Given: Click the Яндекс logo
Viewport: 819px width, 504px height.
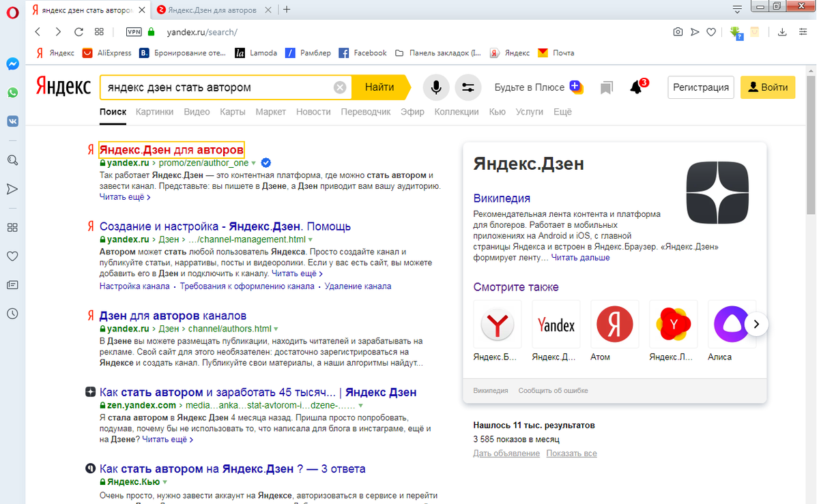Looking at the screenshot, I should tap(63, 87).
